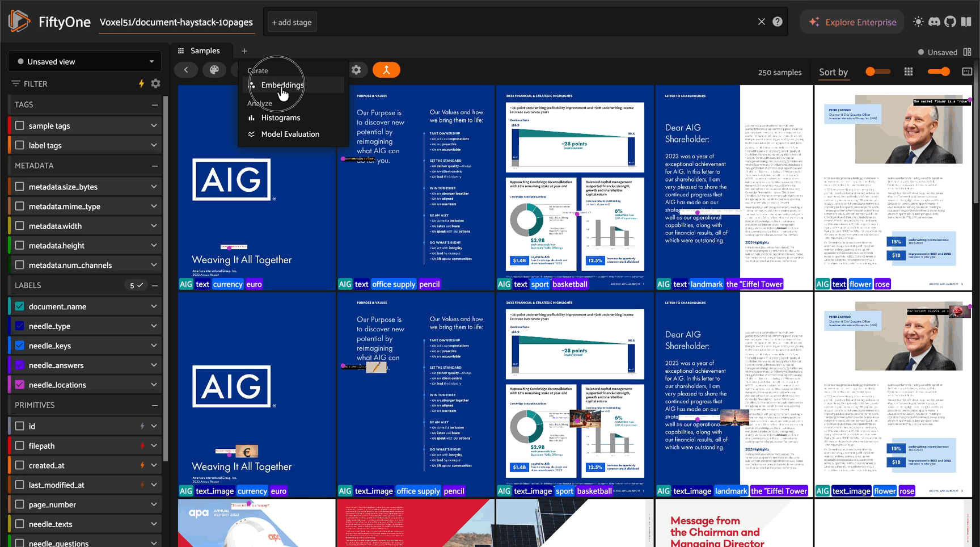The image size is (980, 547).
Task: Uncheck the needle_keys checkbox
Action: pyautogui.click(x=20, y=346)
